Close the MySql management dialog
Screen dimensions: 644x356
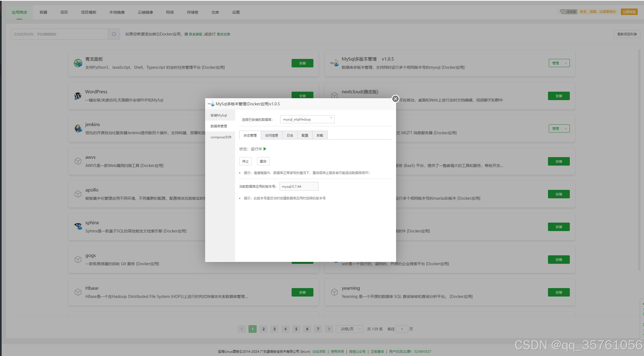pos(395,99)
